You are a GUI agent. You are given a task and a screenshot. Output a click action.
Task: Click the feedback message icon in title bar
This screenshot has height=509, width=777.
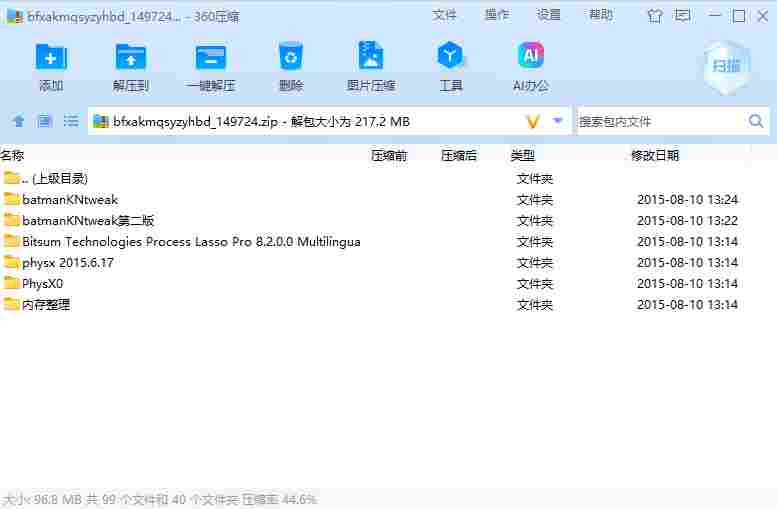pos(683,16)
